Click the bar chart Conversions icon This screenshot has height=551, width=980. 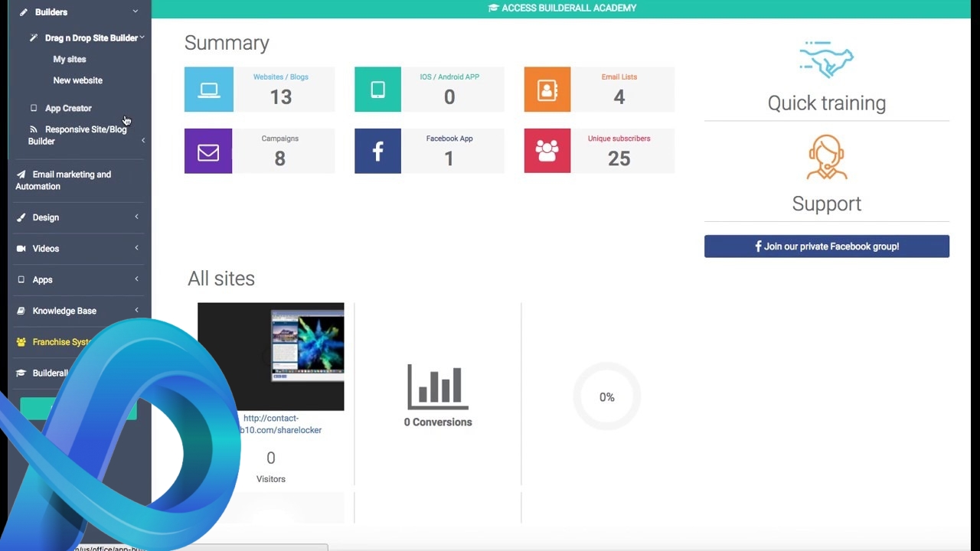[438, 387]
